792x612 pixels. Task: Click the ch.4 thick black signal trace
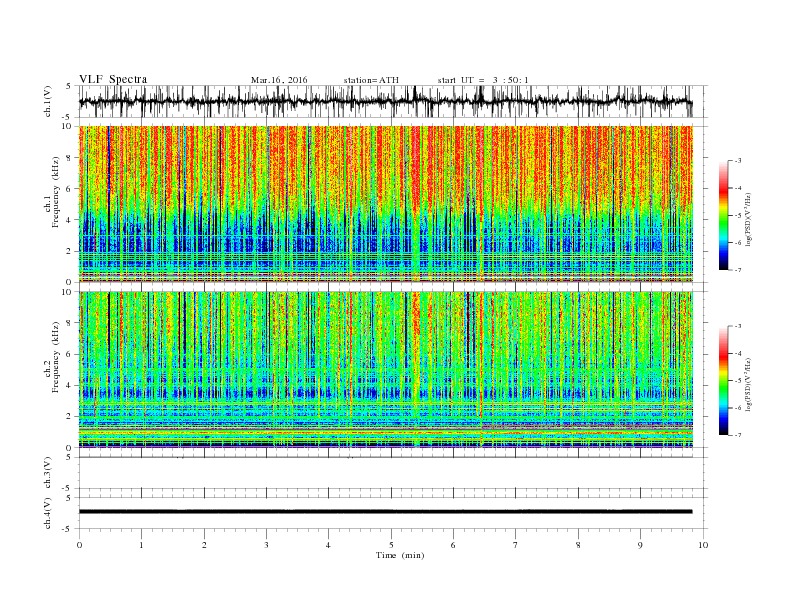(385, 512)
